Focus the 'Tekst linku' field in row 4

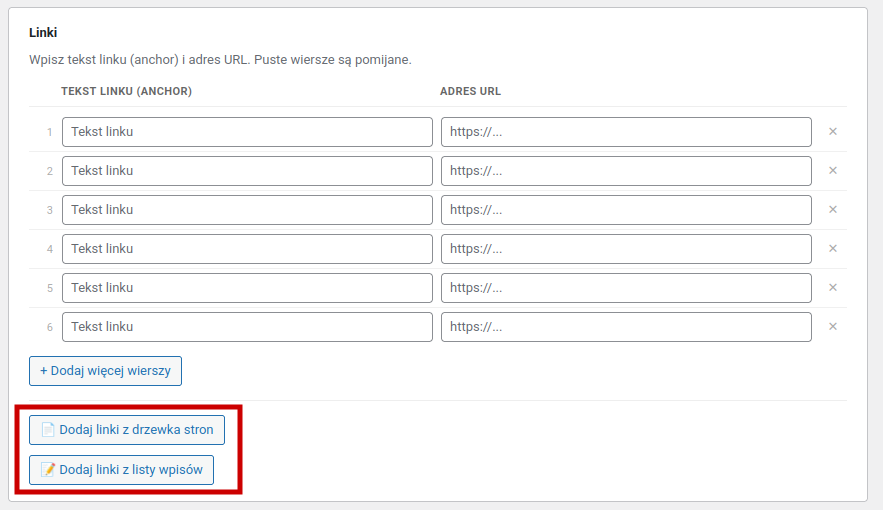(247, 249)
